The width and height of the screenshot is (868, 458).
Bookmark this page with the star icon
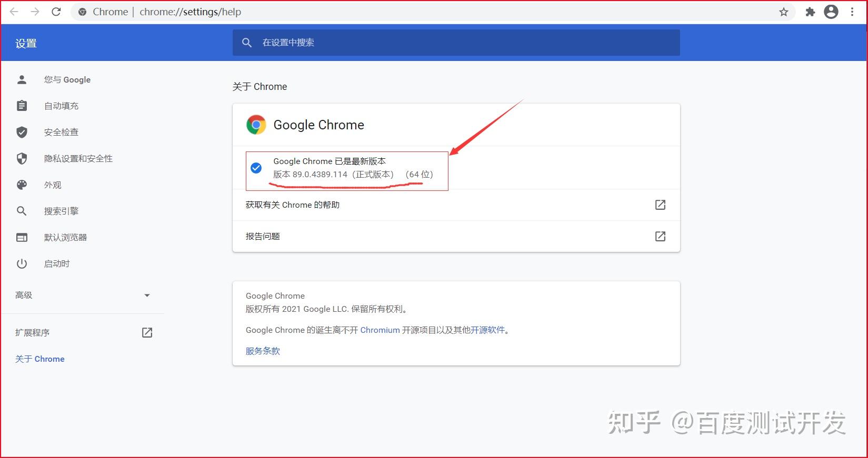click(783, 12)
